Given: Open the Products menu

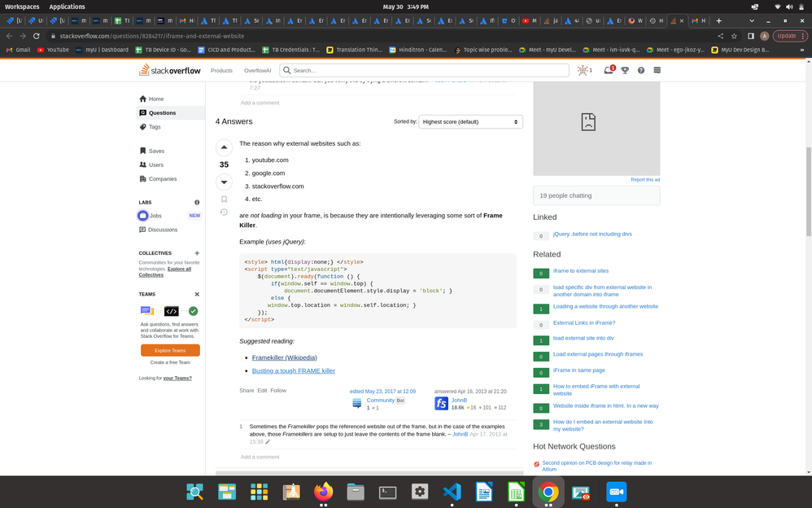Looking at the screenshot, I should pos(221,71).
